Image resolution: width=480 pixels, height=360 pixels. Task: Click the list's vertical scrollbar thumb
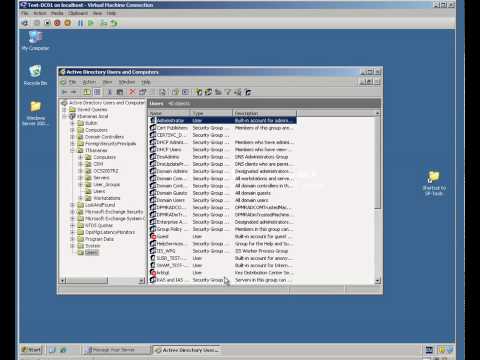pos(378,162)
